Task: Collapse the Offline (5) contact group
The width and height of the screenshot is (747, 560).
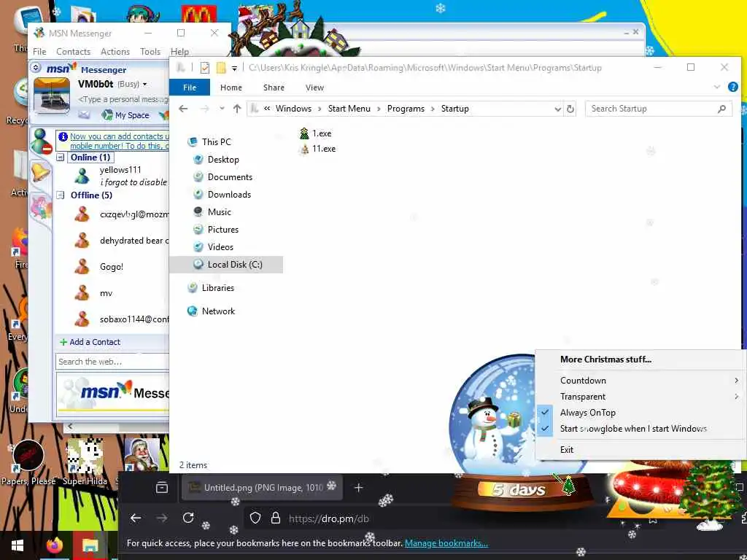Action: click(61, 195)
